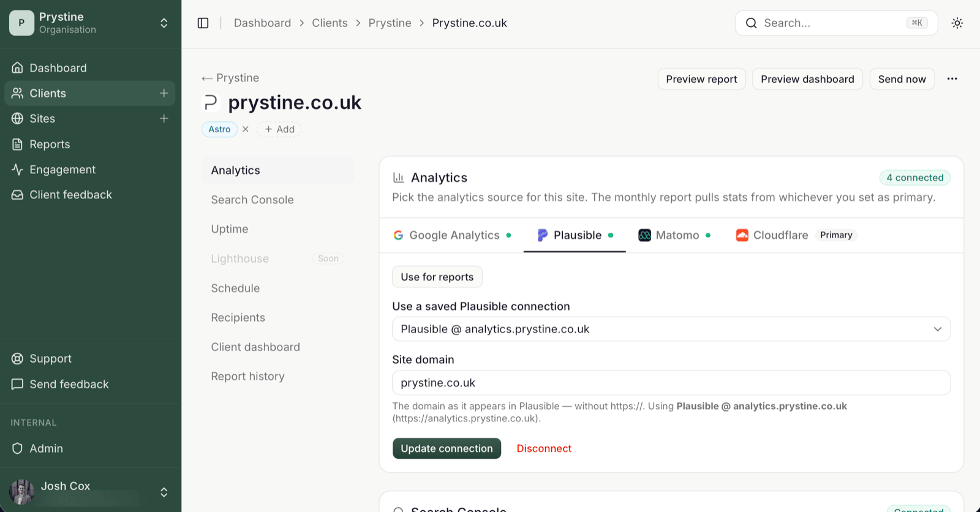
Task: Click the plus icon next to Clients
Action: (164, 93)
